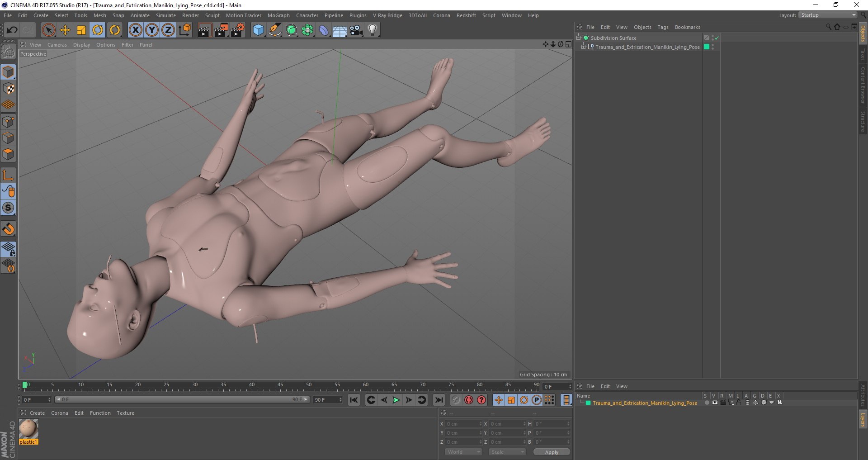Viewport: 868px width, 460px height.
Task: Click Make Editable icon in left toolbar
Action: coord(8,52)
